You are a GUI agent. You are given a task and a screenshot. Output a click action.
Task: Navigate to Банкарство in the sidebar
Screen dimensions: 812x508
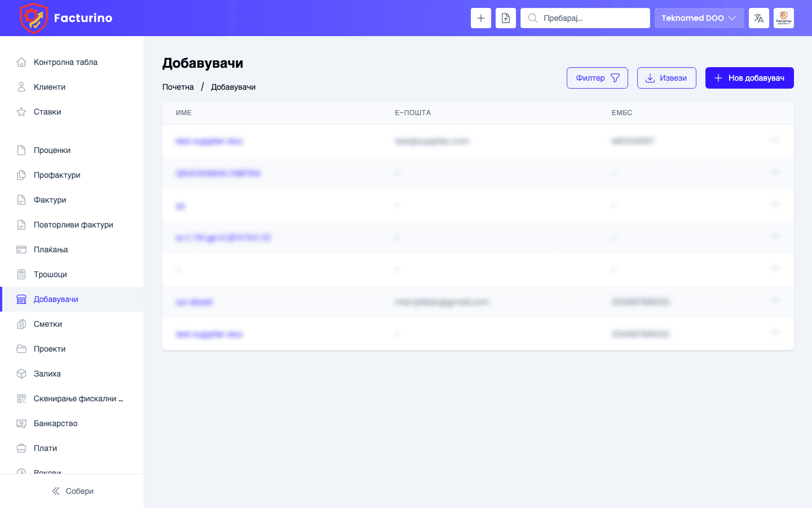tap(56, 423)
